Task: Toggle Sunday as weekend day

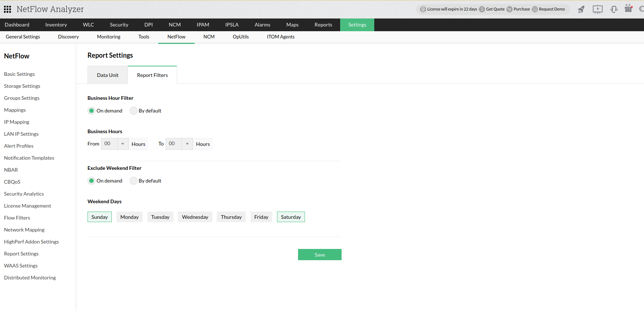Action: point(99,217)
